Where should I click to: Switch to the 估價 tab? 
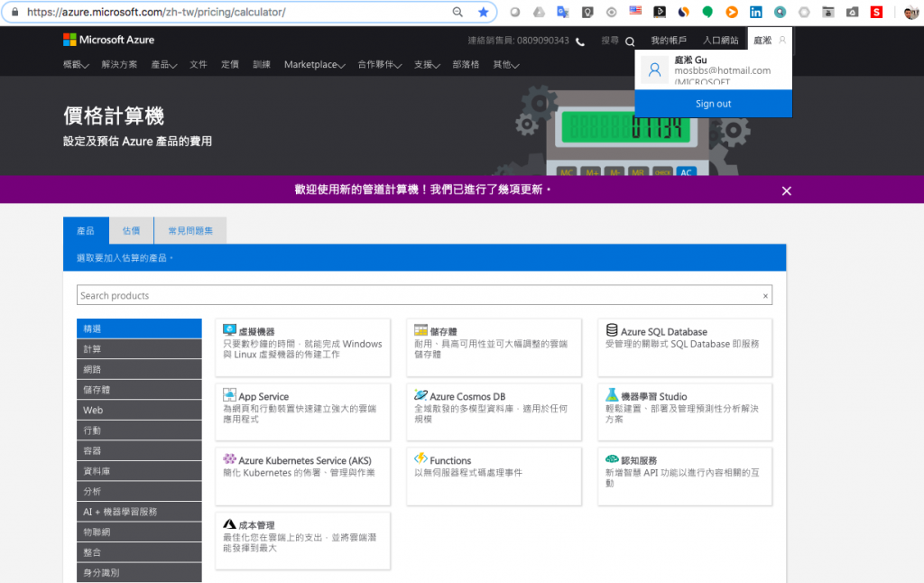132,230
